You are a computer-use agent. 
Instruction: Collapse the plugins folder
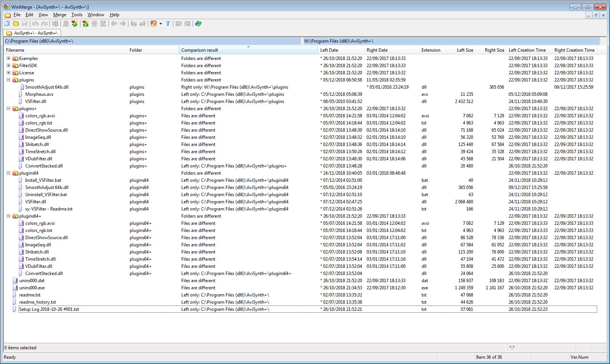click(x=8, y=80)
